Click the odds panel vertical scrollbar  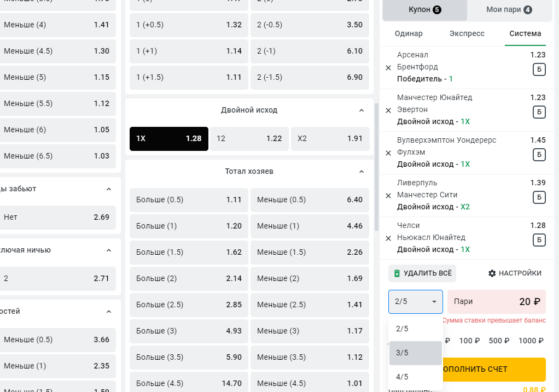coord(376,167)
